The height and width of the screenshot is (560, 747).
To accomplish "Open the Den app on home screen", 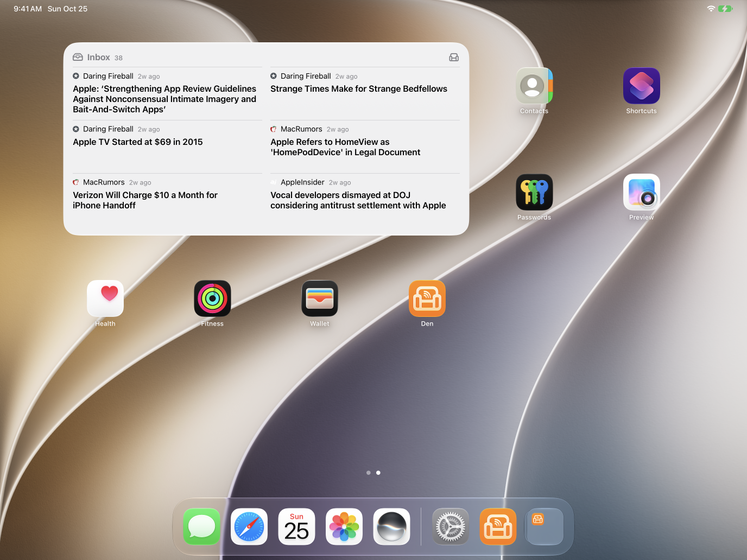I will [427, 298].
